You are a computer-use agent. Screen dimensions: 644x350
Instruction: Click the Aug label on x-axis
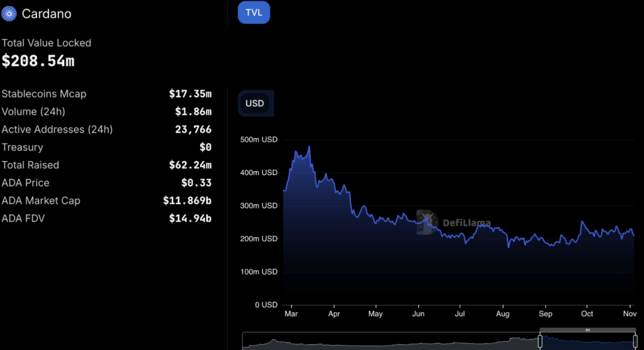coord(502,314)
